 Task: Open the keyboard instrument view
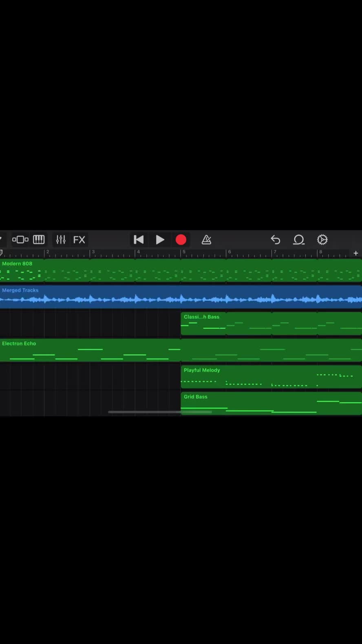point(39,240)
